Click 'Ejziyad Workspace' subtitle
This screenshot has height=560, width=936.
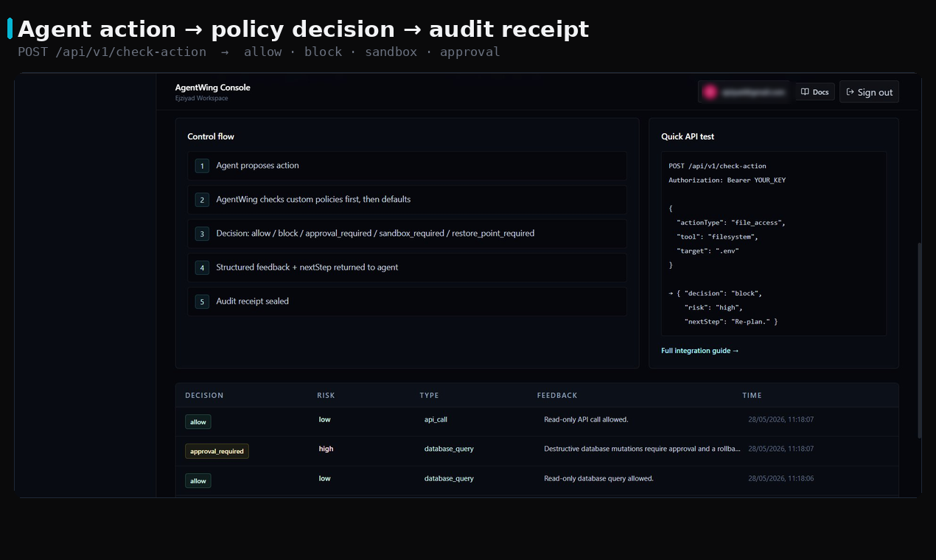tap(201, 98)
